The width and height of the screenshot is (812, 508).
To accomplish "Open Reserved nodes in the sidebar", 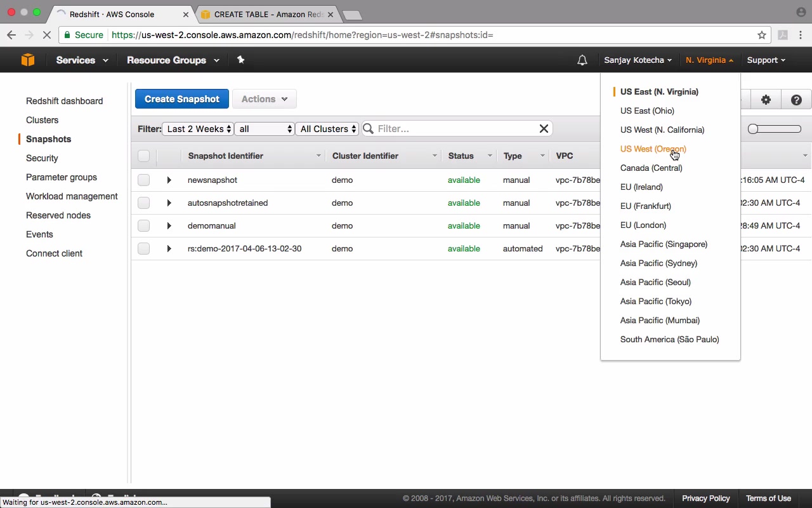I will click(58, 215).
